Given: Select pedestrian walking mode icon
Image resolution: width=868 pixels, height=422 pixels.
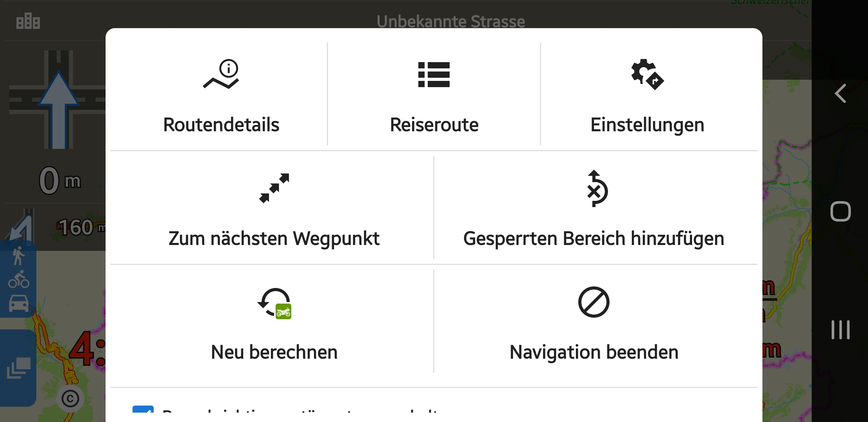Looking at the screenshot, I should tap(18, 256).
